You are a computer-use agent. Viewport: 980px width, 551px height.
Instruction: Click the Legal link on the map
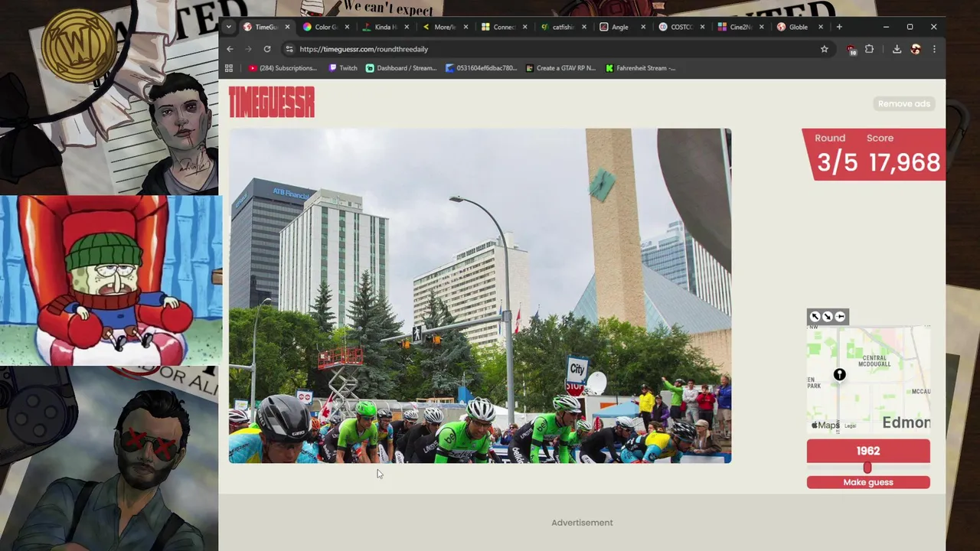pyautogui.click(x=850, y=425)
